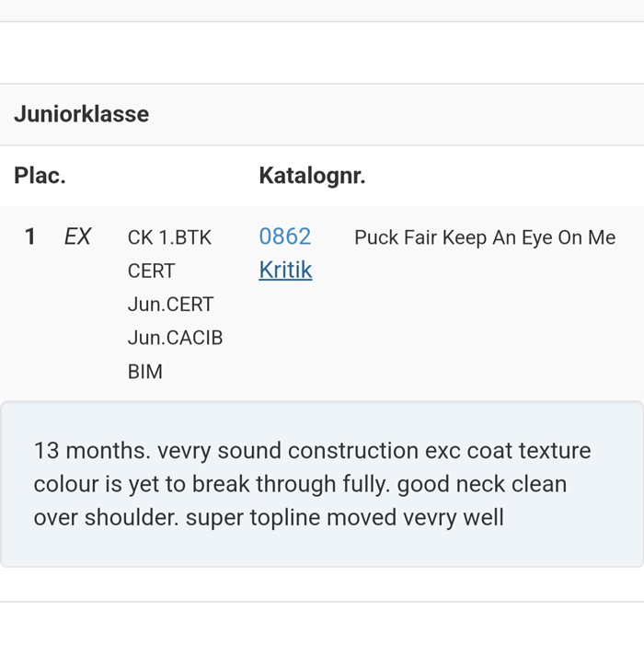
Task: Select the CK 1.BTK award text
Action: 169,237
